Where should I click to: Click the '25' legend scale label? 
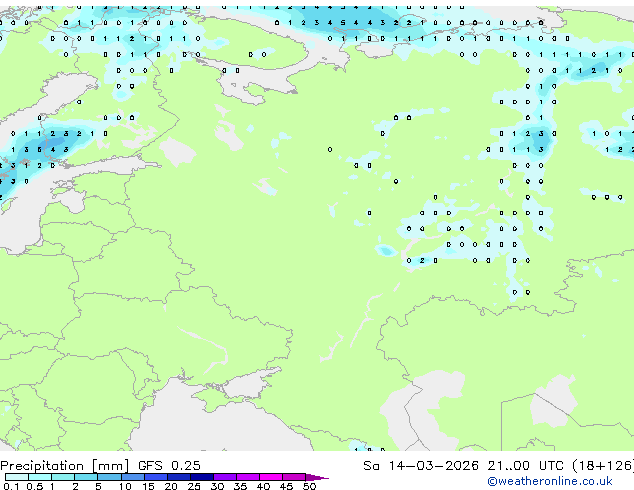(x=194, y=486)
